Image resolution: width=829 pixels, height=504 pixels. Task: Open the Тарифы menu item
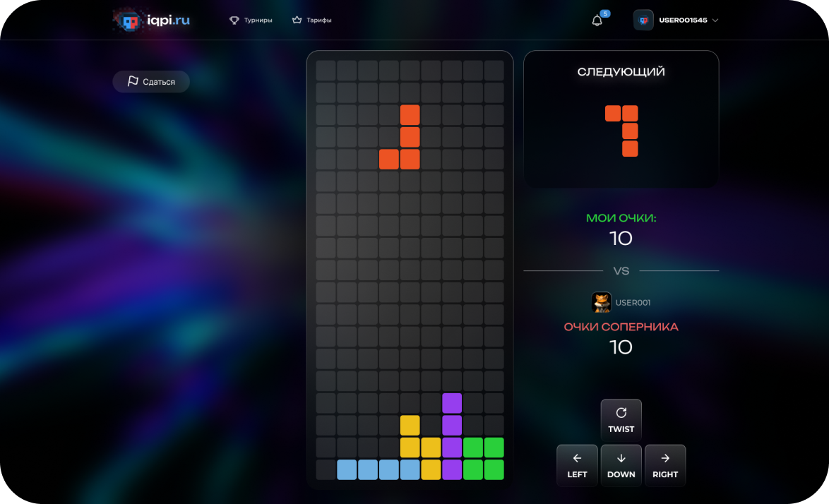point(318,20)
